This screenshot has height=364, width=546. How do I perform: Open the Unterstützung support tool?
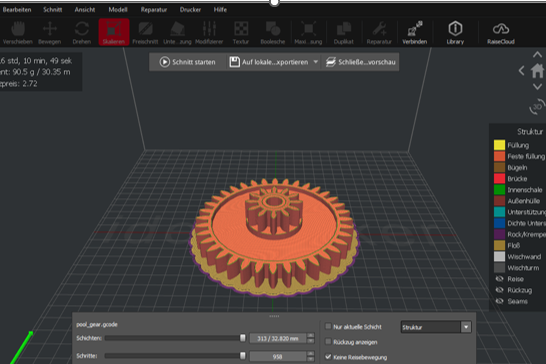(177, 32)
